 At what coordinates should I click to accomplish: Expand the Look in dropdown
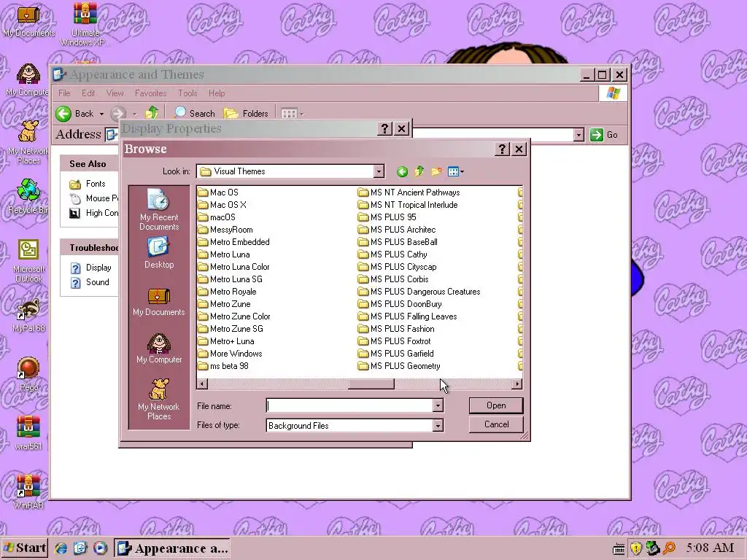click(379, 171)
